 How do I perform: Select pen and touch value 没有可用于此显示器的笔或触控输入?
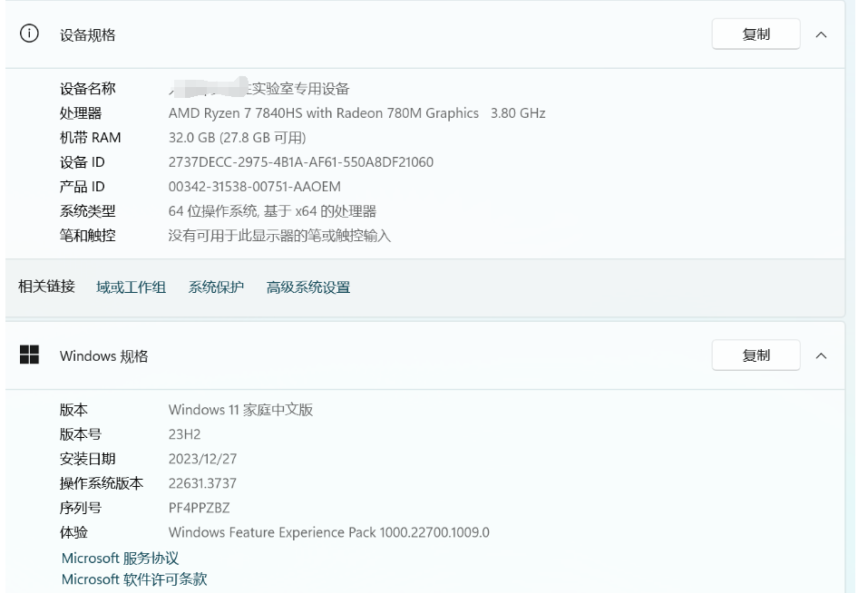(279, 236)
